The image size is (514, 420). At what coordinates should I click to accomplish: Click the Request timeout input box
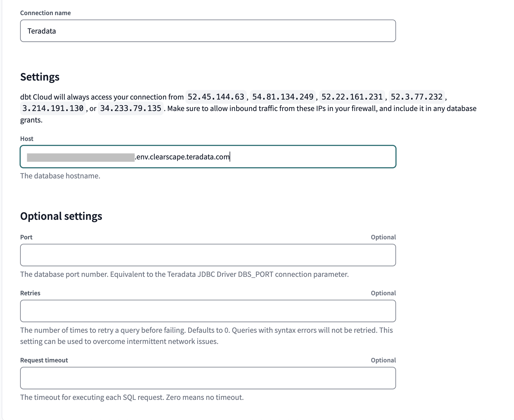pyautogui.click(x=208, y=378)
